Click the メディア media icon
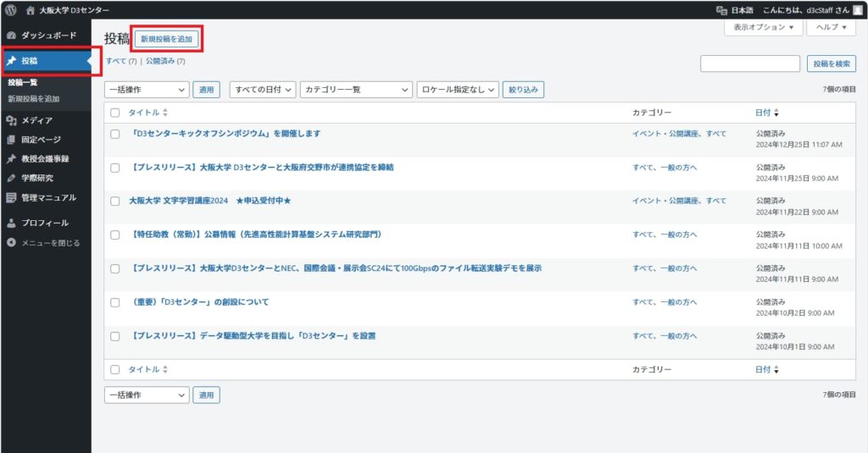The width and height of the screenshot is (868, 453). [x=11, y=120]
